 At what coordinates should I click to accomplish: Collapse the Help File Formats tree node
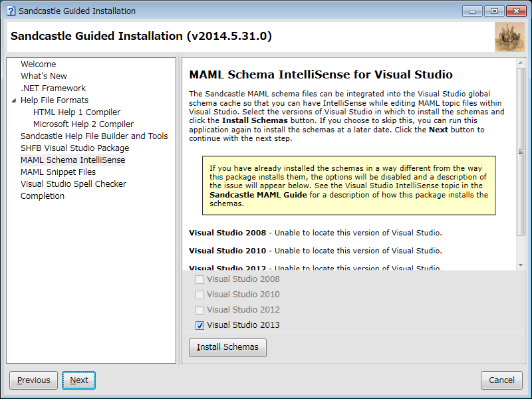(x=13, y=100)
